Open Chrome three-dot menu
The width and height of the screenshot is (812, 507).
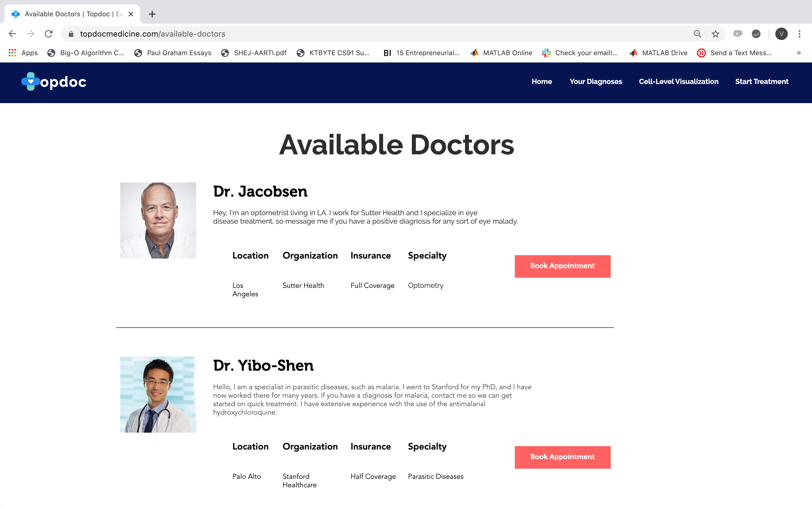[x=799, y=34]
